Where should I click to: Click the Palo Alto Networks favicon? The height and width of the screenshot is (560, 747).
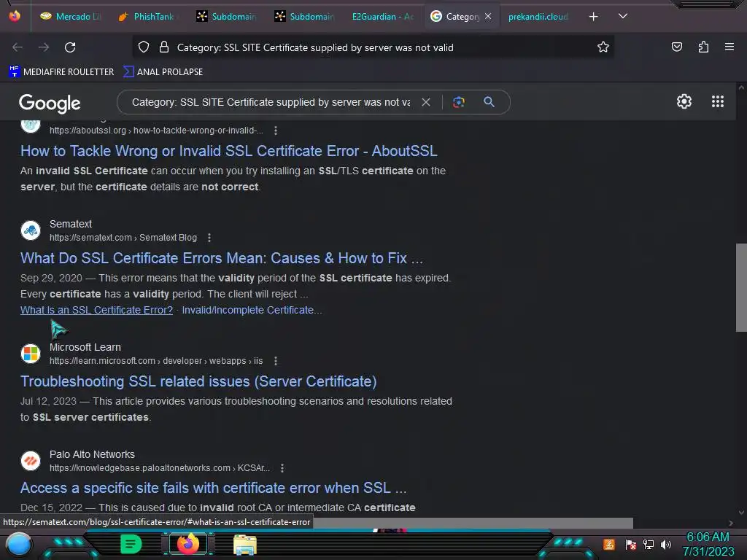coord(31,461)
